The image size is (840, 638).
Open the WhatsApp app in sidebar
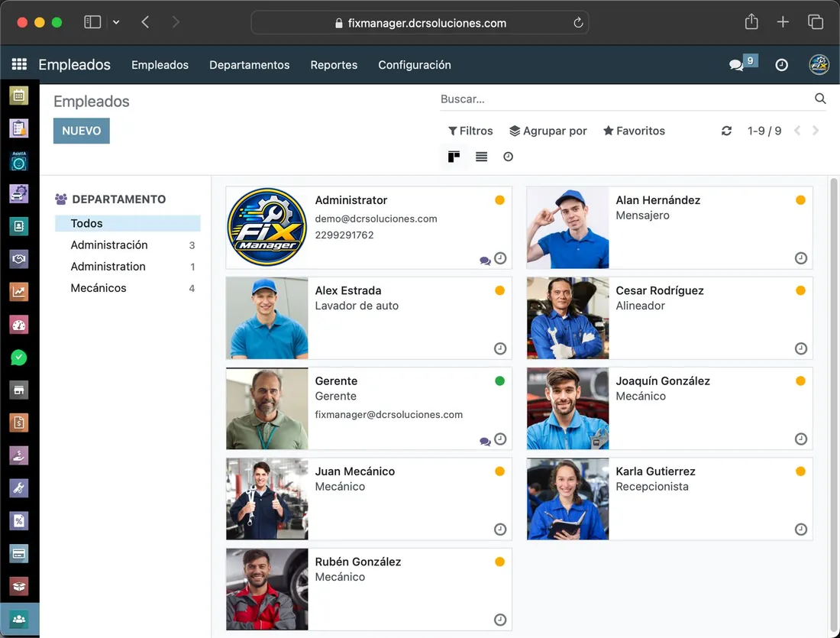pos(19,358)
